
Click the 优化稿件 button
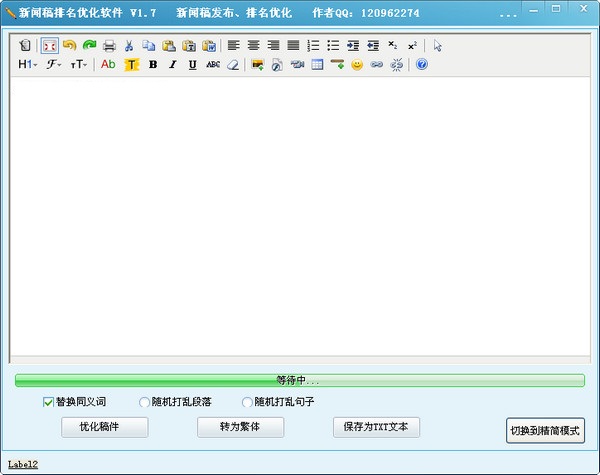[x=104, y=427]
